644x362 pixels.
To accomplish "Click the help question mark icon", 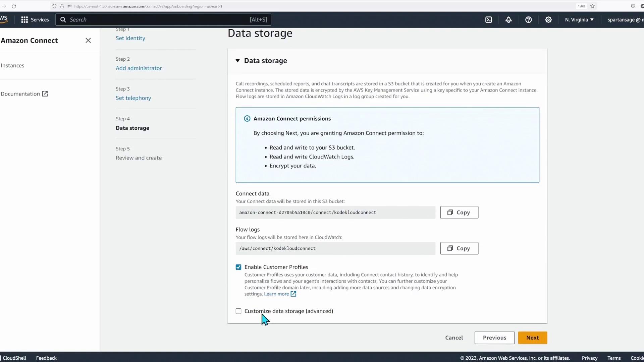I will click(528, 20).
